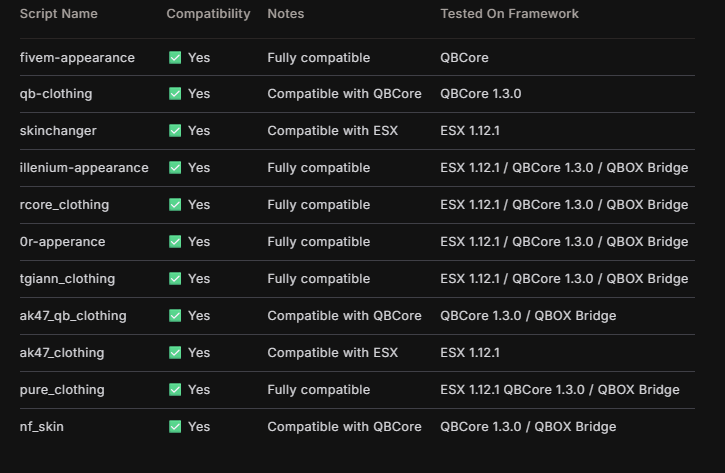
Task: Select the pure_clothing script name
Action: pos(62,390)
